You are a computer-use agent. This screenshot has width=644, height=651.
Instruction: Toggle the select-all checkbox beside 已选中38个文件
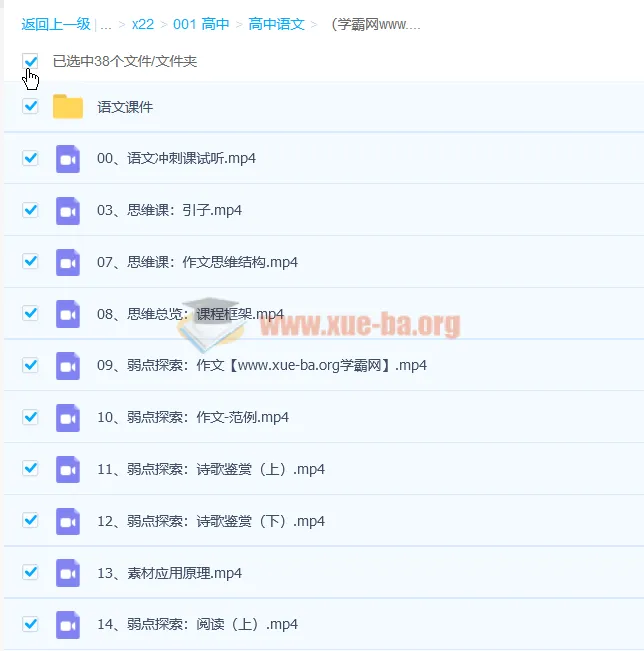click(30, 61)
